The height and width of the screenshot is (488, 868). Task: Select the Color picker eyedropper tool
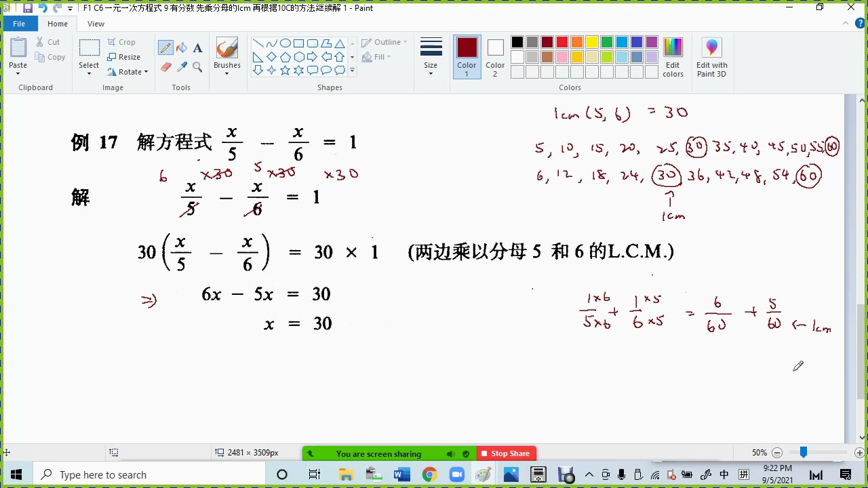tap(182, 66)
